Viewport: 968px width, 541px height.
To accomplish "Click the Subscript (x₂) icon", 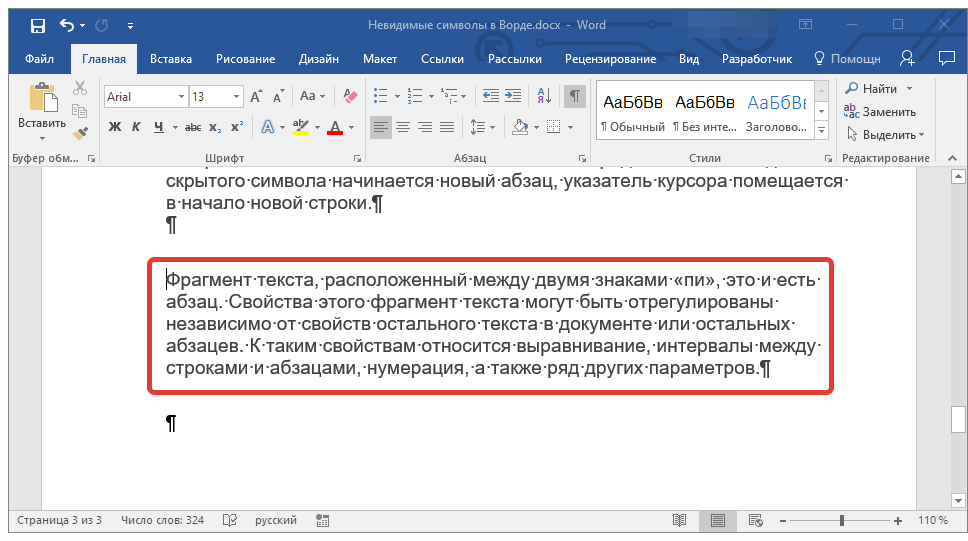I will tap(216, 127).
